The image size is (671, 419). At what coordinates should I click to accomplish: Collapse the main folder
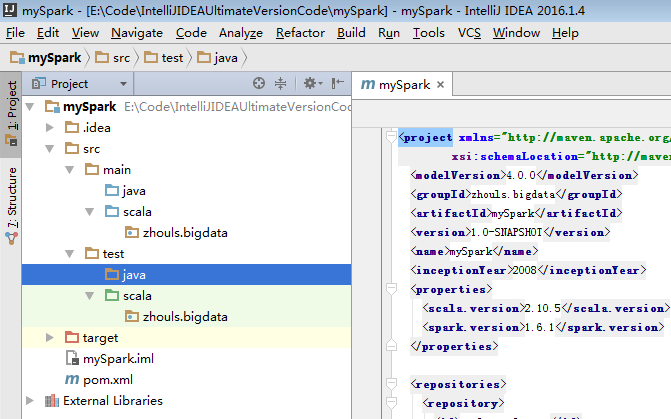pyautogui.click(x=69, y=169)
